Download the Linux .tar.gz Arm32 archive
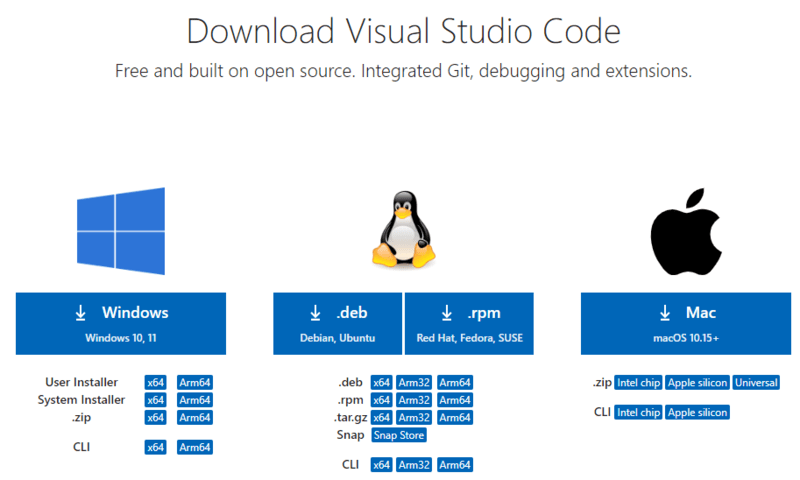Image resolution: width=800 pixels, height=480 pixels. (x=414, y=418)
